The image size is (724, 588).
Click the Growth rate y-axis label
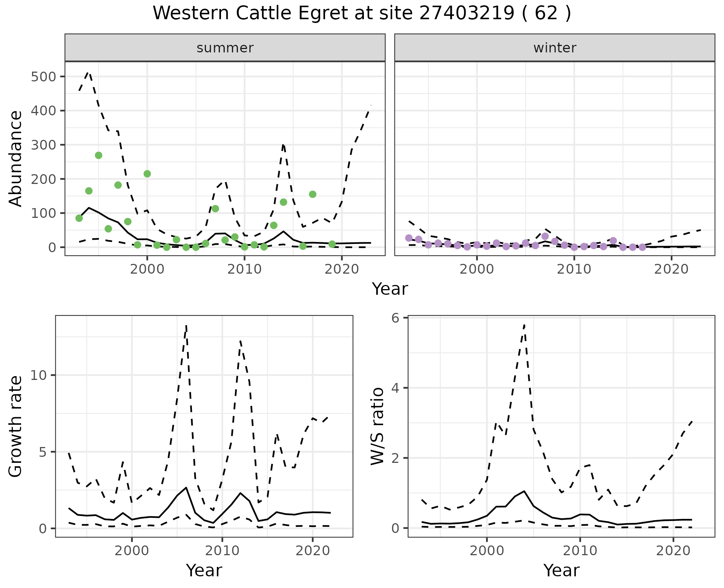pyautogui.click(x=16, y=426)
